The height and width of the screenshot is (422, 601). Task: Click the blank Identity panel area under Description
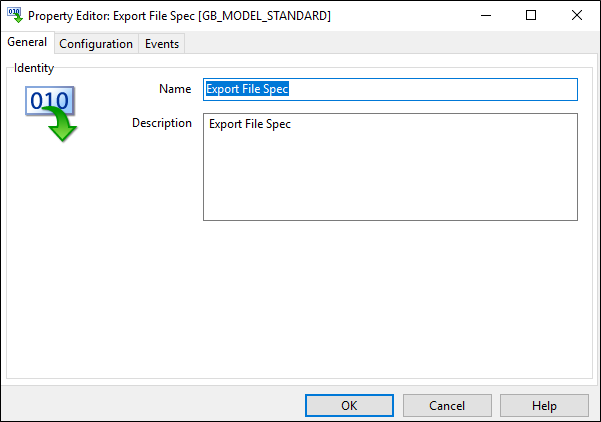tap(299, 299)
